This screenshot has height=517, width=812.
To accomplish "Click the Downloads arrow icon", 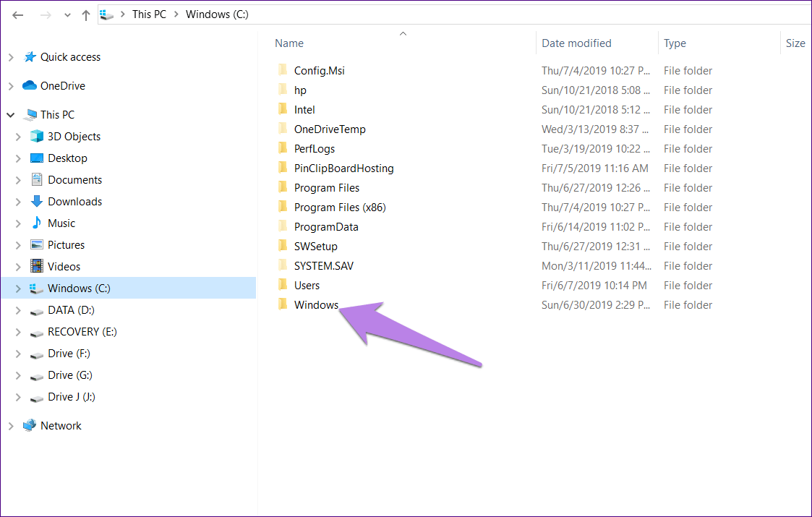I will (37, 201).
